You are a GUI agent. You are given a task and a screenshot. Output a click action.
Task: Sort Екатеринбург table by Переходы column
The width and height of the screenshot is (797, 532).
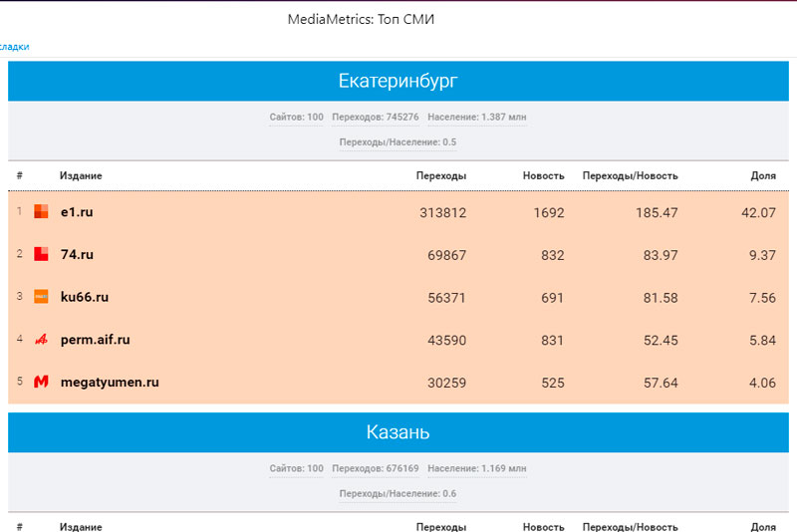[440, 175]
